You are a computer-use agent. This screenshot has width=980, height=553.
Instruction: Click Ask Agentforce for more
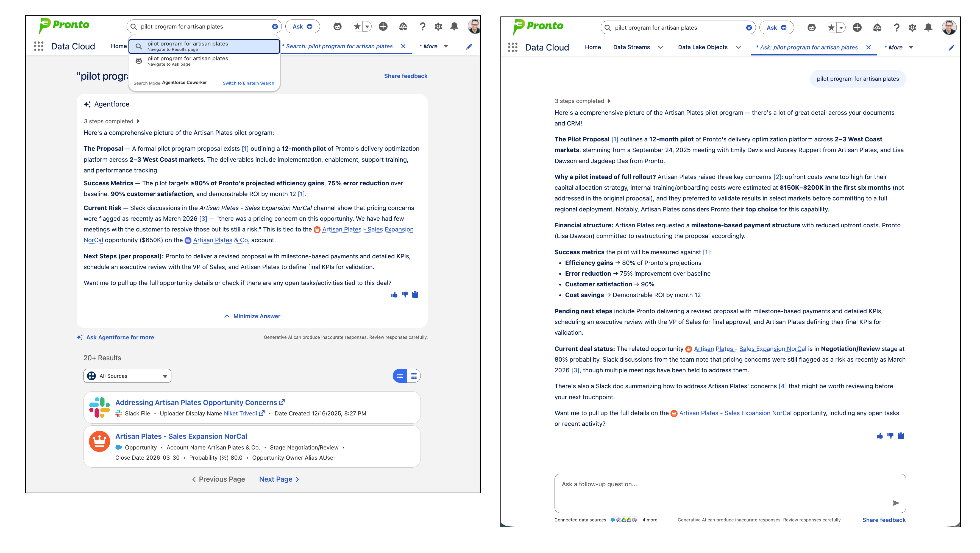(116, 338)
